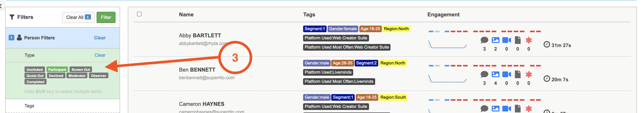Toggle the Unclicked type filter

35,70
